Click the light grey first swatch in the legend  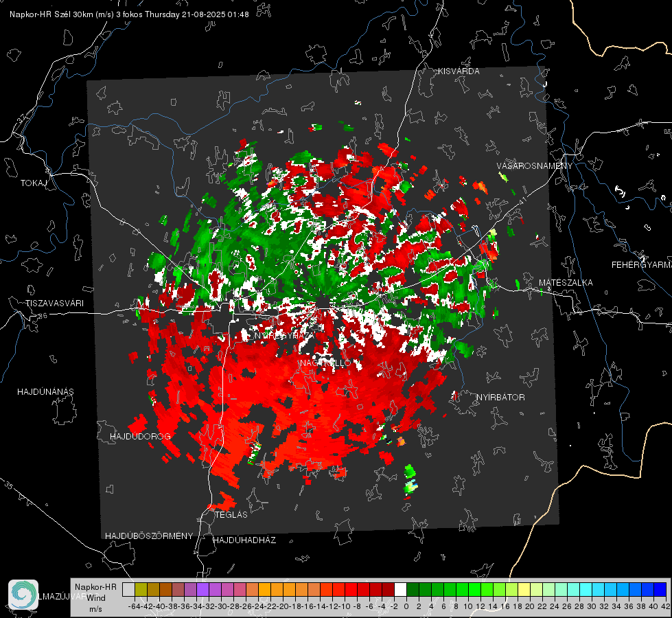click(x=128, y=589)
